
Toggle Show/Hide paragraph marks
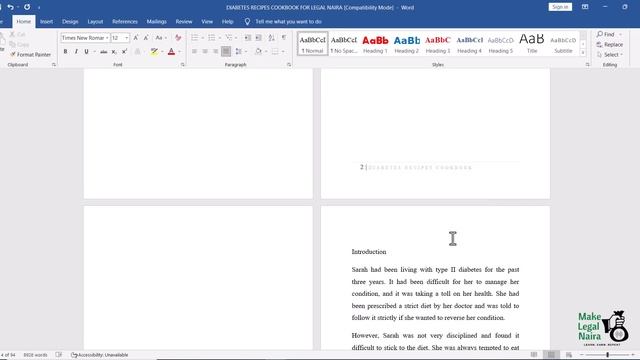tap(284, 38)
